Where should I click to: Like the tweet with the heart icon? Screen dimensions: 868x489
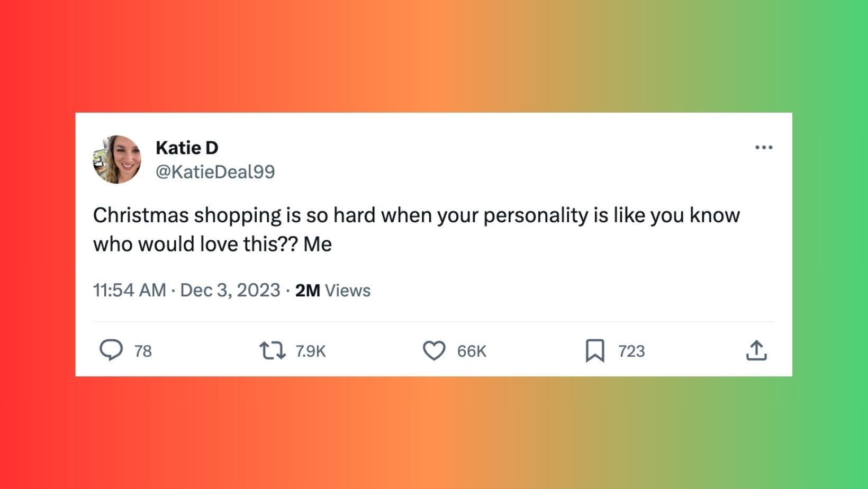click(434, 350)
